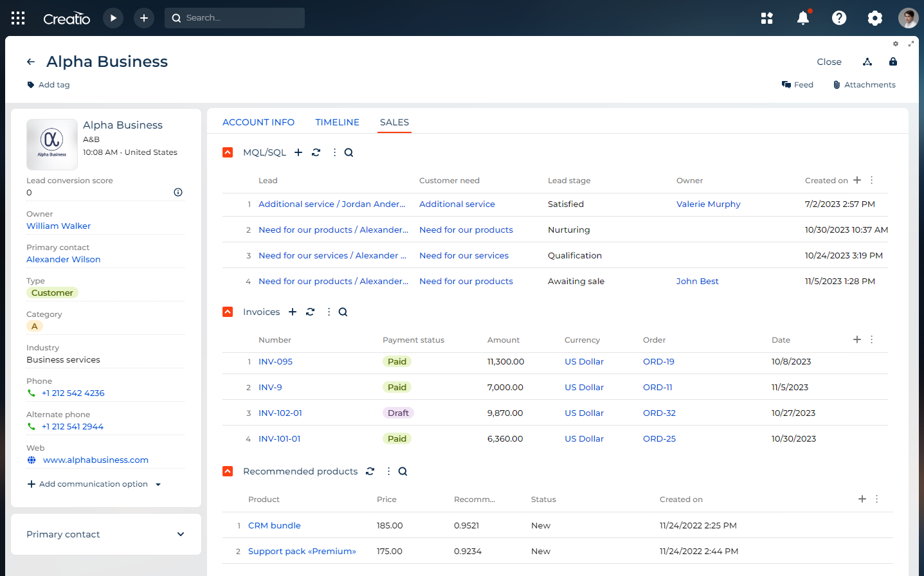Image resolution: width=924 pixels, height=576 pixels.
Task: Open invoice INV-095
Action: point(275,362)
